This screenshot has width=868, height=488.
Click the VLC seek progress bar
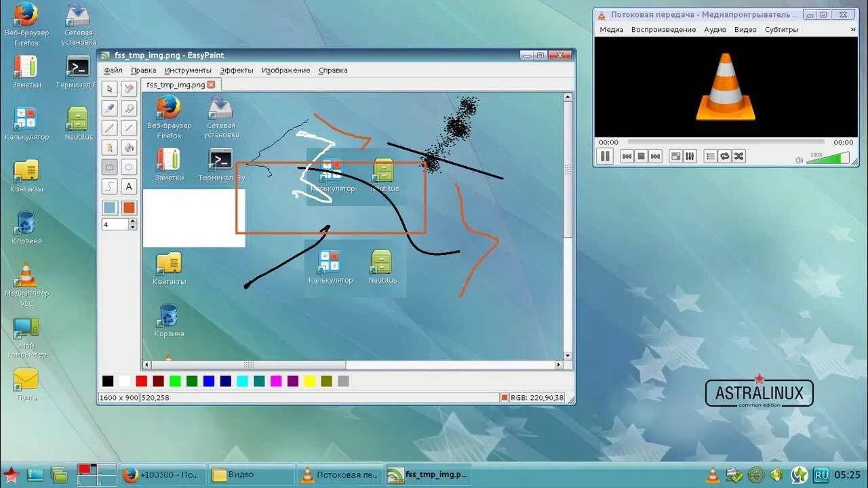[725, 142]
